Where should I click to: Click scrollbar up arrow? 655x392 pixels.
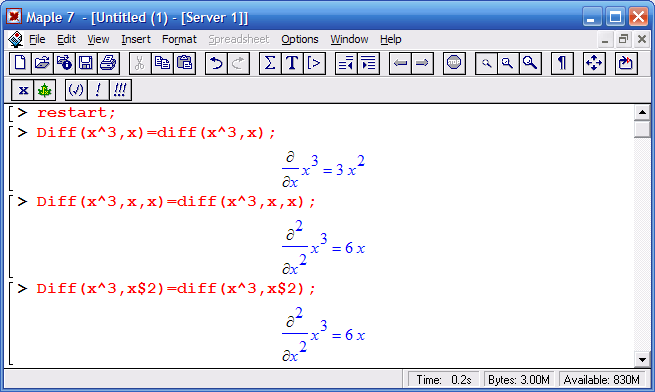pyautogui.click(x=642, y=112)
